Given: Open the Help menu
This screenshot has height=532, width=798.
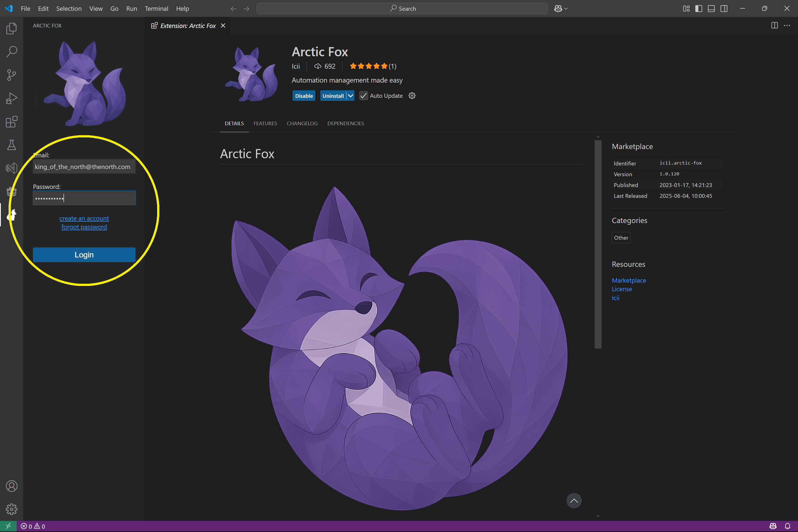Looking at the screenshot, I should 183,9.
